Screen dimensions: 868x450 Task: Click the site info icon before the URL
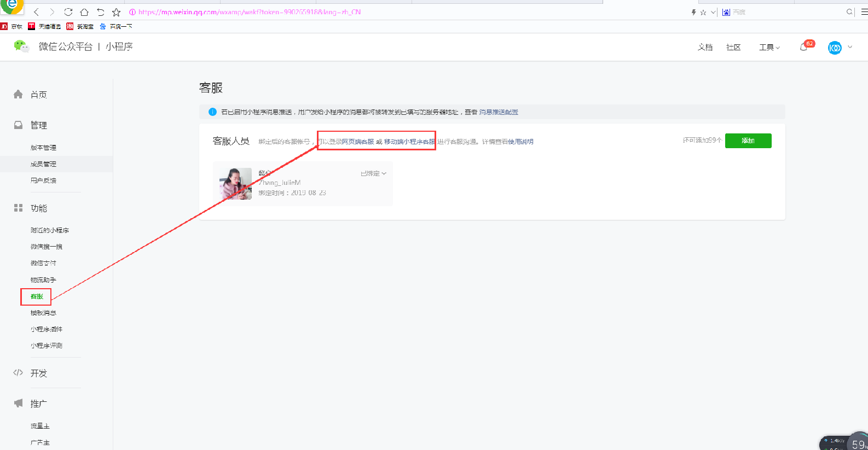coord(132,12)
